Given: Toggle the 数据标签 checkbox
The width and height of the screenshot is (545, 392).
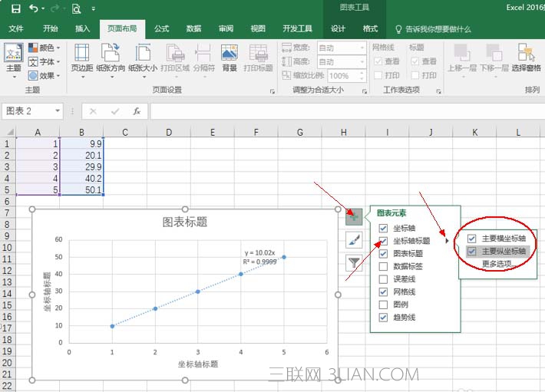Looking at the screenshot, I should [x=383, y=266].
